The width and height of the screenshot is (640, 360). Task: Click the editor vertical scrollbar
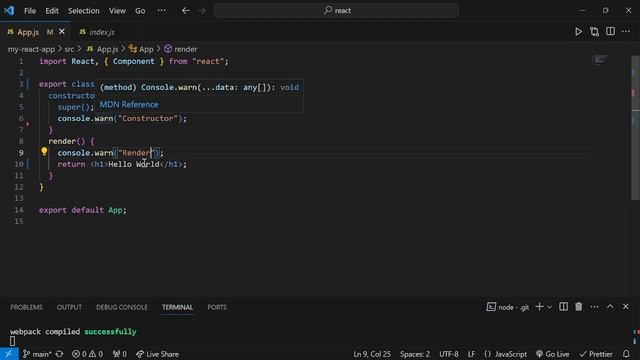click(635, 127)
